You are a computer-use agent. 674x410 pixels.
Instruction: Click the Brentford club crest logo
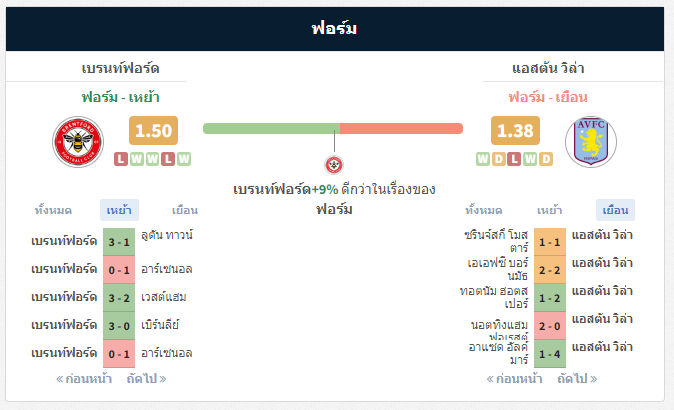pos(78,142)
